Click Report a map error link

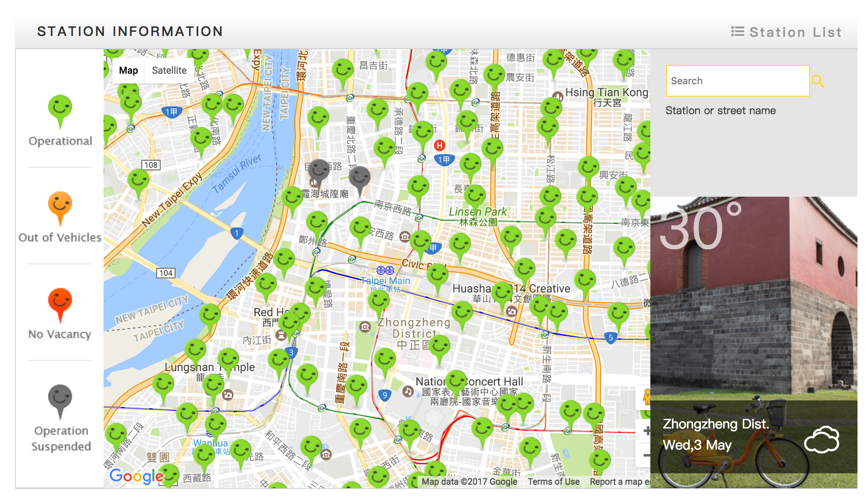coord(619,482)
